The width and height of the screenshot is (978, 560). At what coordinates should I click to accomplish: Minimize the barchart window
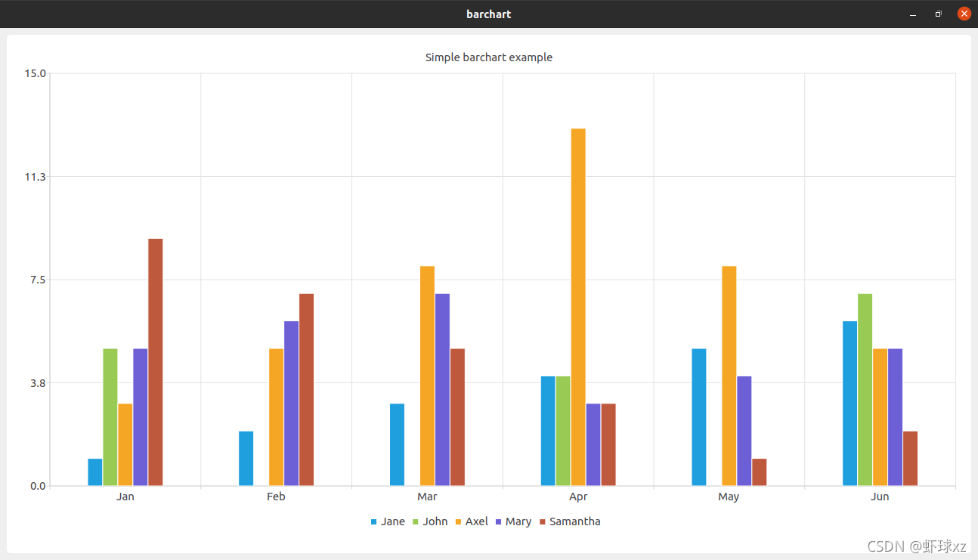[913, 14]
